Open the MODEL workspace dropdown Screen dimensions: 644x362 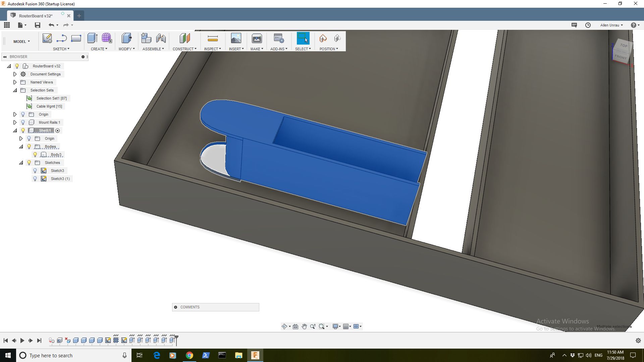coord(21,42)
